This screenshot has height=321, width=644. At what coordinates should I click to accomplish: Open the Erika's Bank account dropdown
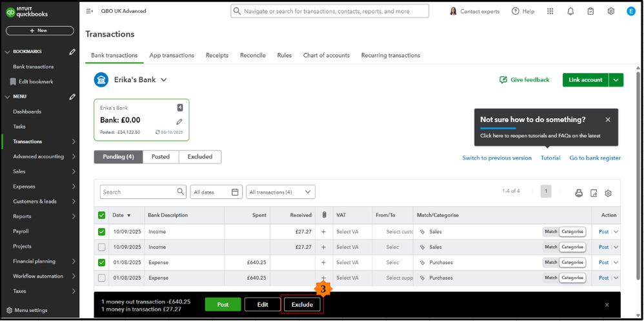pos(163,80)
